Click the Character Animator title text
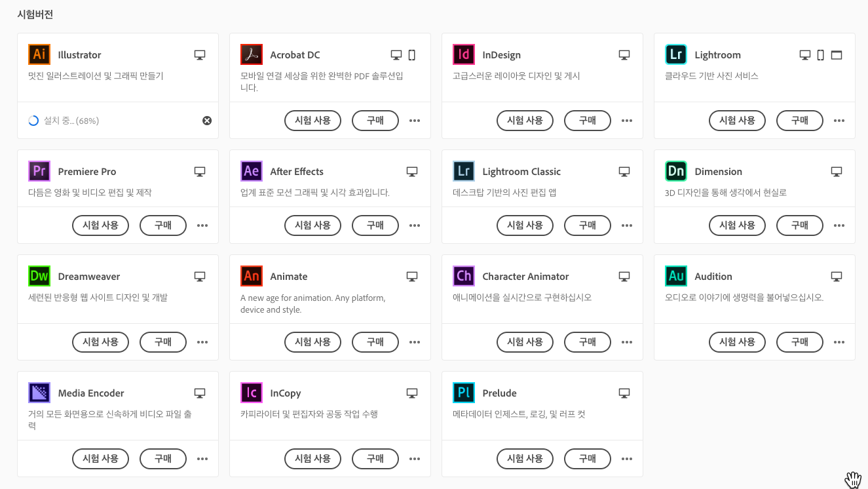Image resolution: width=868 pixels, height=489 pixels. 525,277
